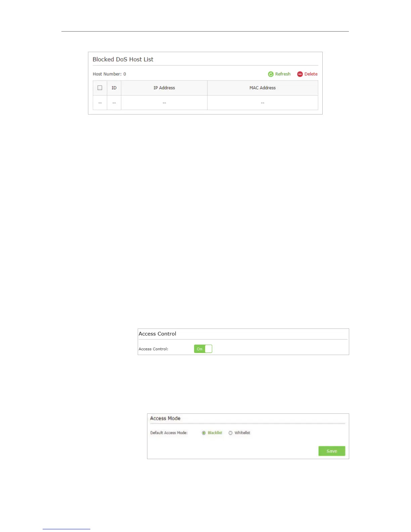Click the Blocked DoS Host List title

[x=123, y=59]
